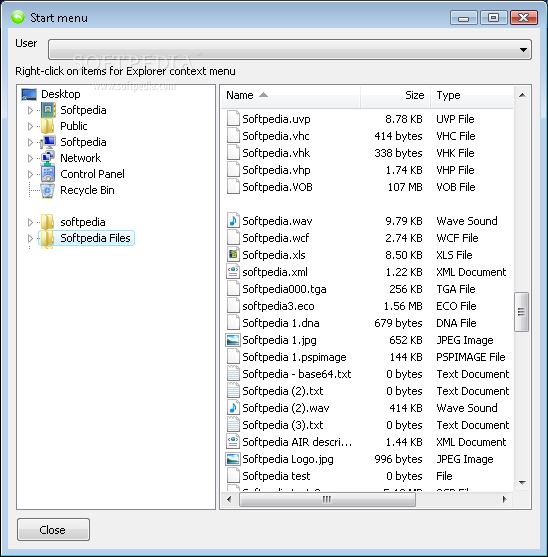548x557 pixels.
Task: Click the TGA File type cell
Action: click(x=456, y=289)
